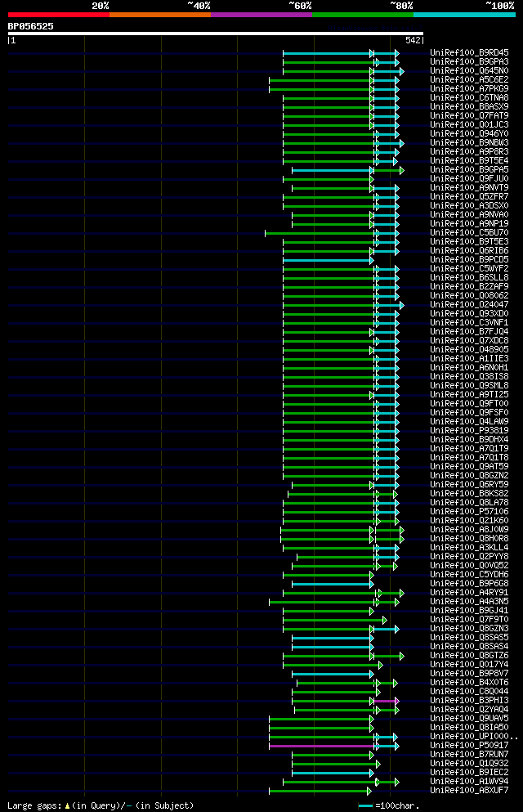The image size is (523, 812).
Task: Pick the UniRef100_Q08062 entry
Action: click(x=469, y=296)
